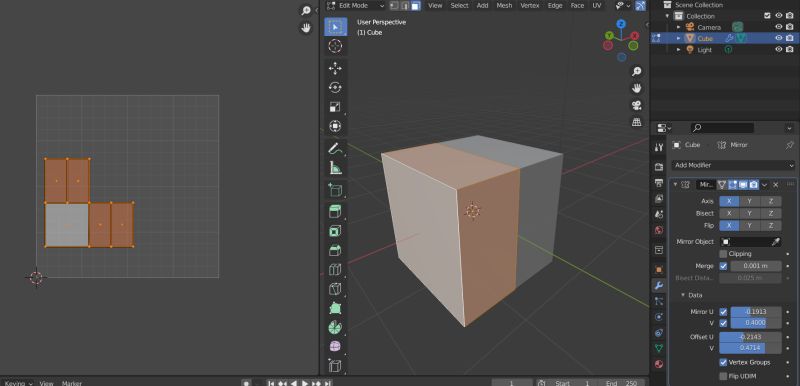The width and height of the screenshot is (800, 386).
Task: Toggle mirror Axis Y button
Action: [x=749, y=201]
